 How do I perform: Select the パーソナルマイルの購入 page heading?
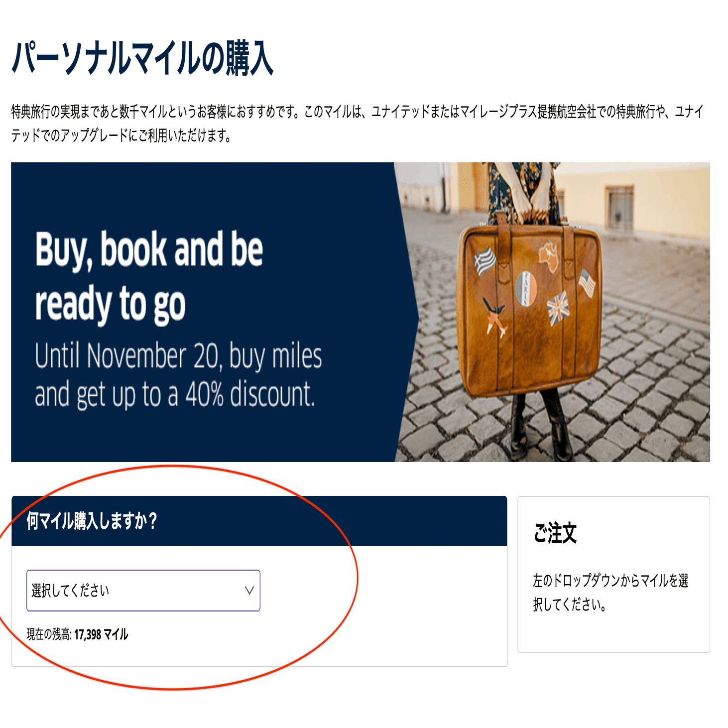[143, 59]
